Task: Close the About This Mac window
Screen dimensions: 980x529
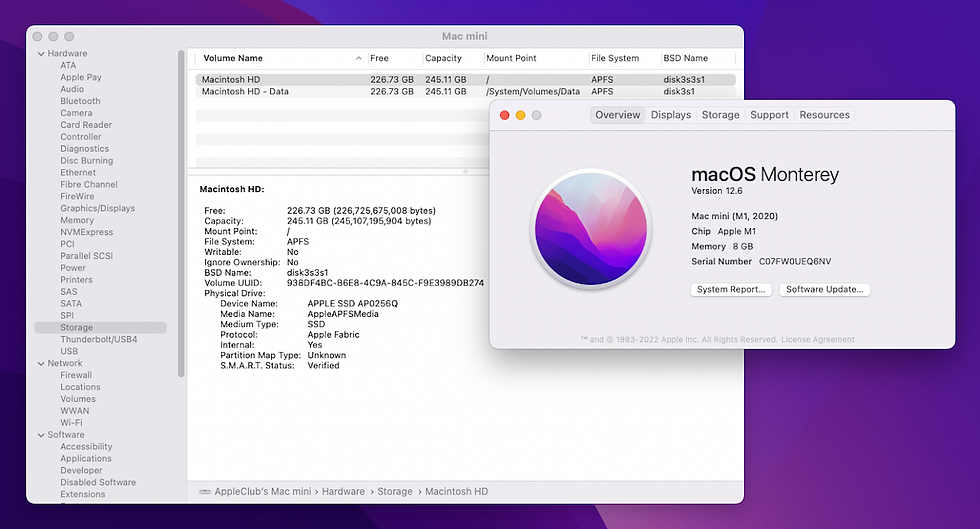Action: tap(504, 115)
